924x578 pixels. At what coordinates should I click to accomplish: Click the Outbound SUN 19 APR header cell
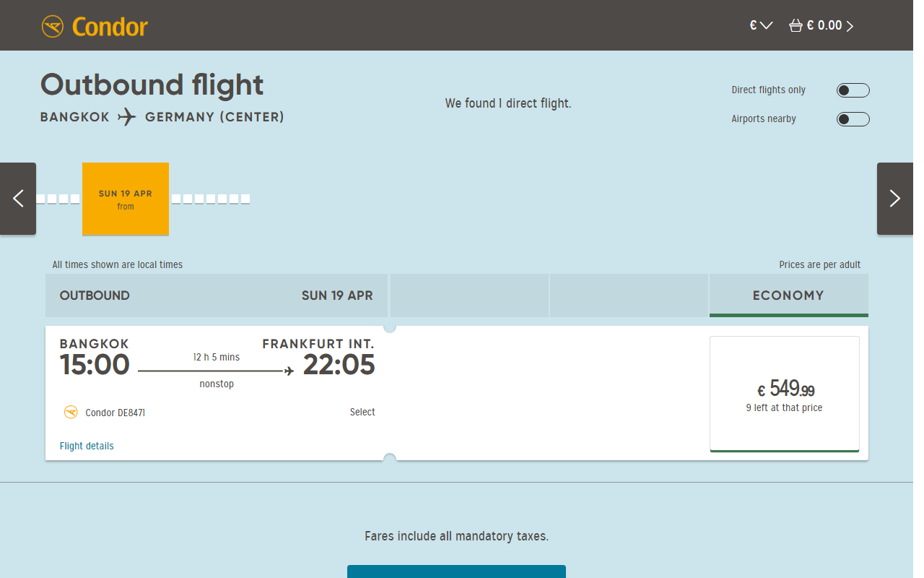click(x=217, y=296)
